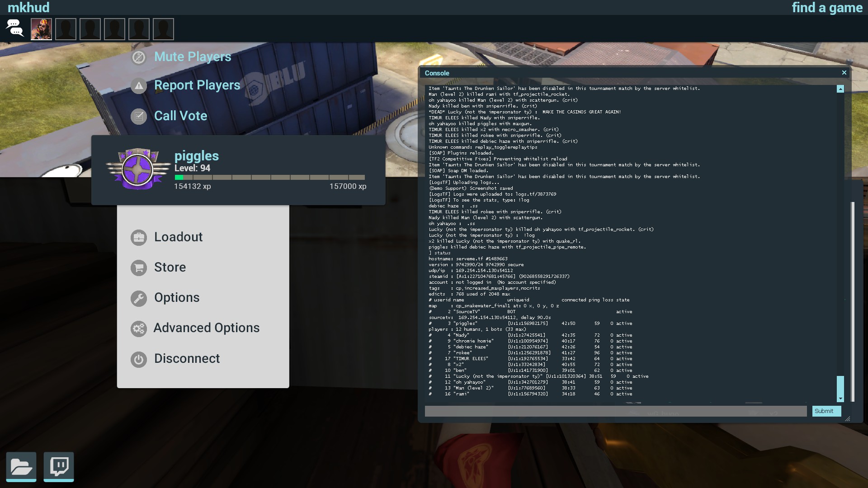Click the console scrollbar down arrow
Image resolution: width=868 pixels, height=488 pixels.
click(x=840, y=399)
